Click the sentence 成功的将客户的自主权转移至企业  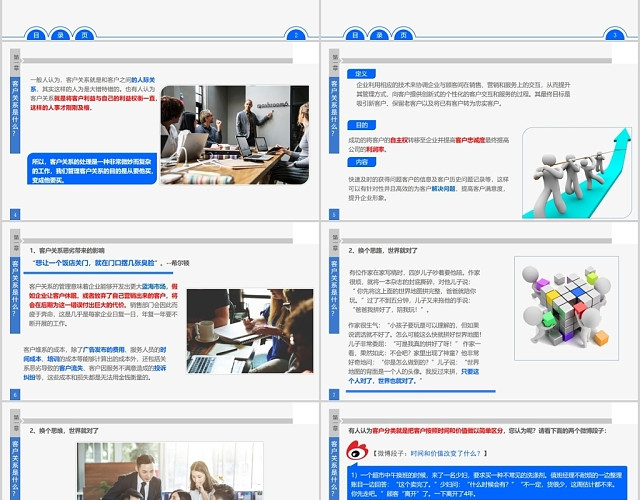pos(428,144)
